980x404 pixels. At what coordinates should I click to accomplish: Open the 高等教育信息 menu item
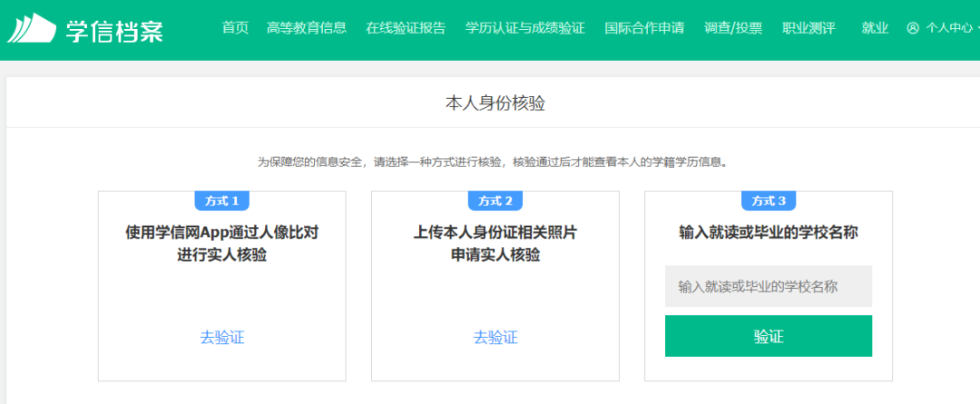click(x=307, y=28)
